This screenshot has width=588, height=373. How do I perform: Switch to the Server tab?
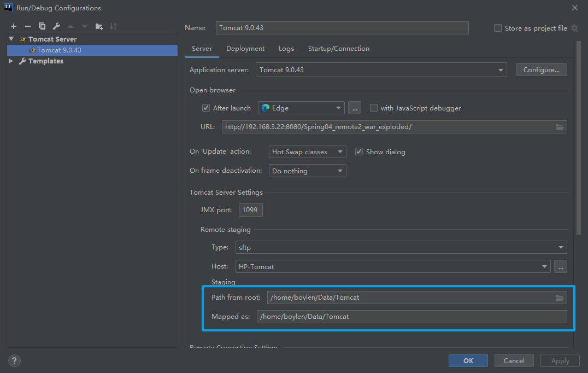pos(202,49)
